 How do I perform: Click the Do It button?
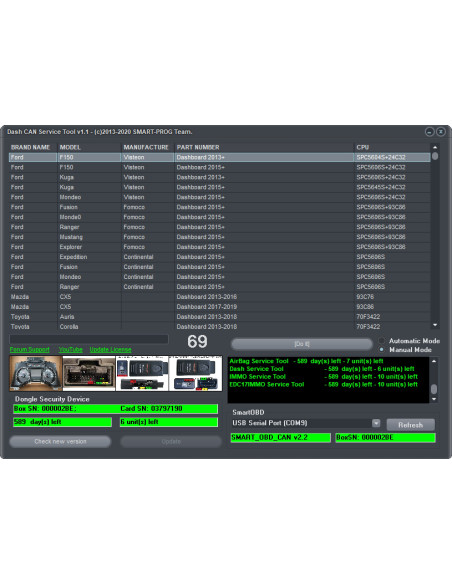(x=302, y=344)
